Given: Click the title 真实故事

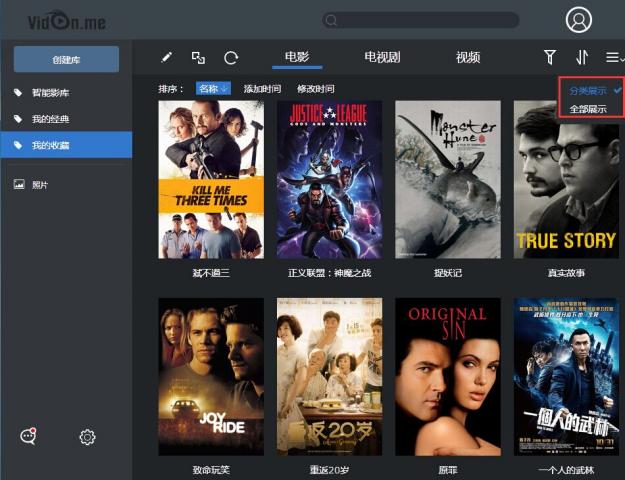Looking at the screenshot, I should point(566,273).
